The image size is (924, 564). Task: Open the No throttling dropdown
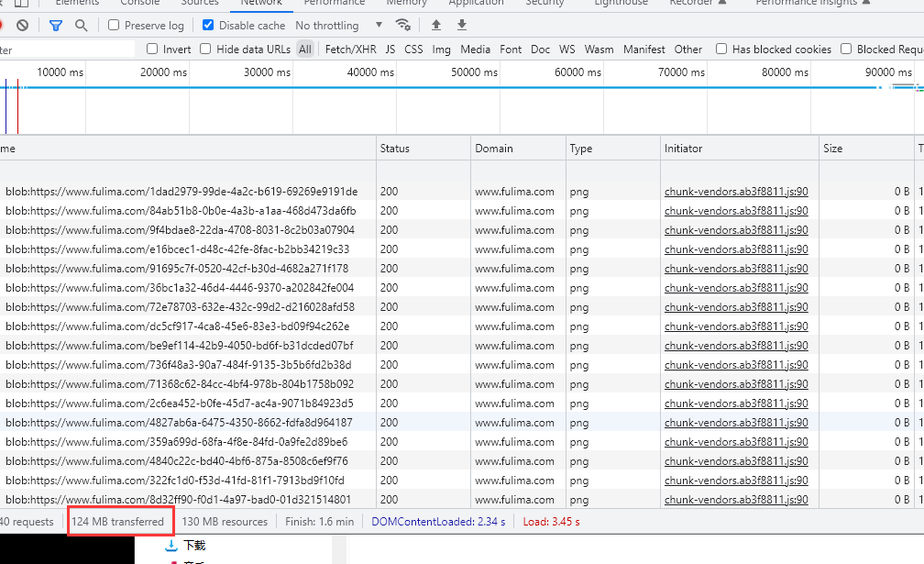click(x=339, y=26)
